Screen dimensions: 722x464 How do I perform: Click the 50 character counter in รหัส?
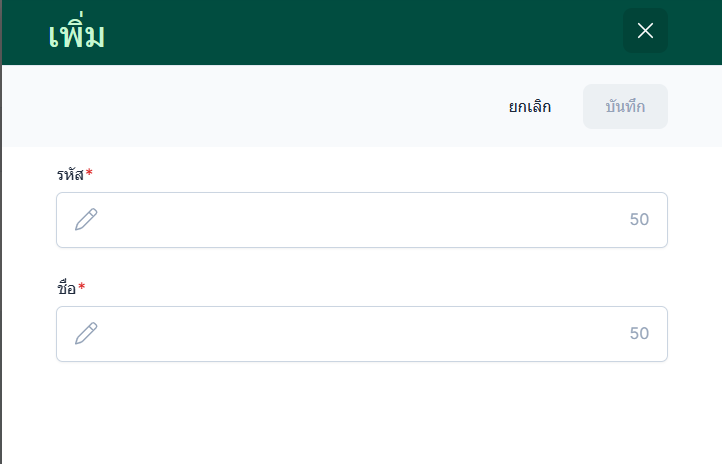point(639,220)
